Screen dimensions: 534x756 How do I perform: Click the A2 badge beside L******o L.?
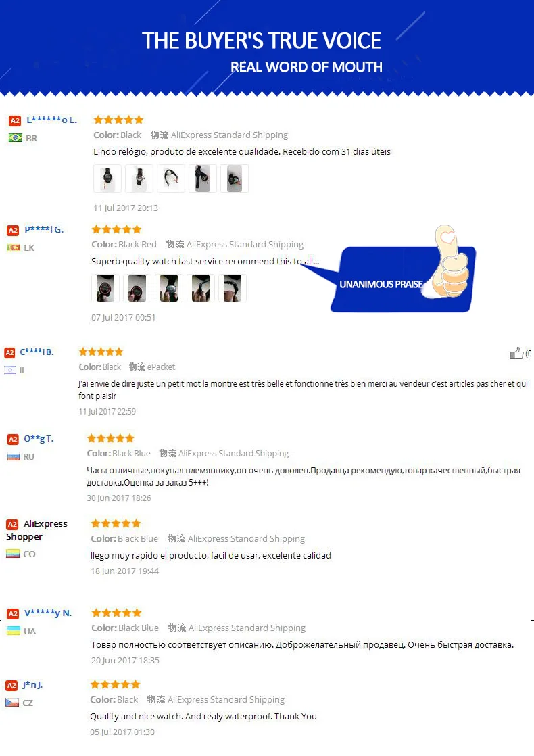point(15,120)
